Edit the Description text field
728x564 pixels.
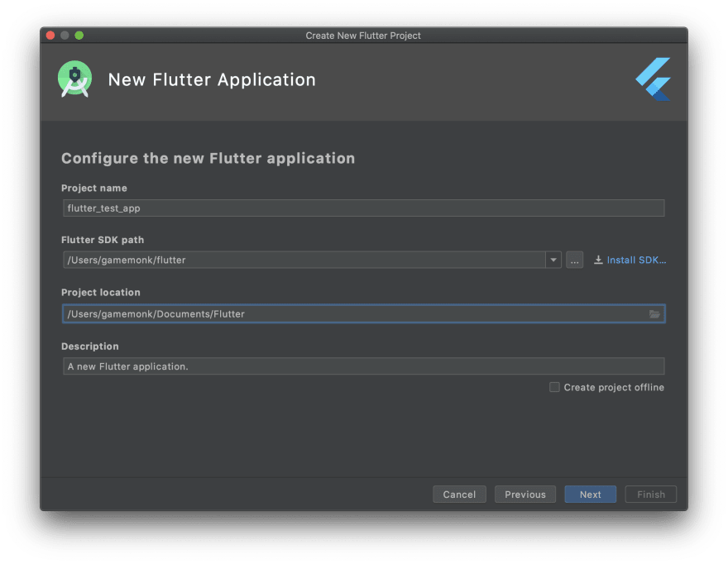click(x=363, y=366)
